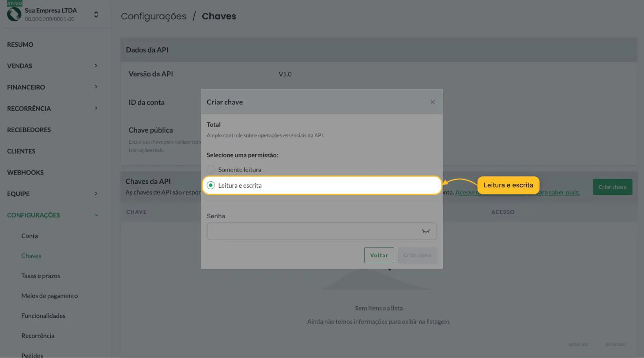Viewport: 644px width, 358px height.
Task: Expand the Financeiro submenu chevron
Action: pos(96,87)
